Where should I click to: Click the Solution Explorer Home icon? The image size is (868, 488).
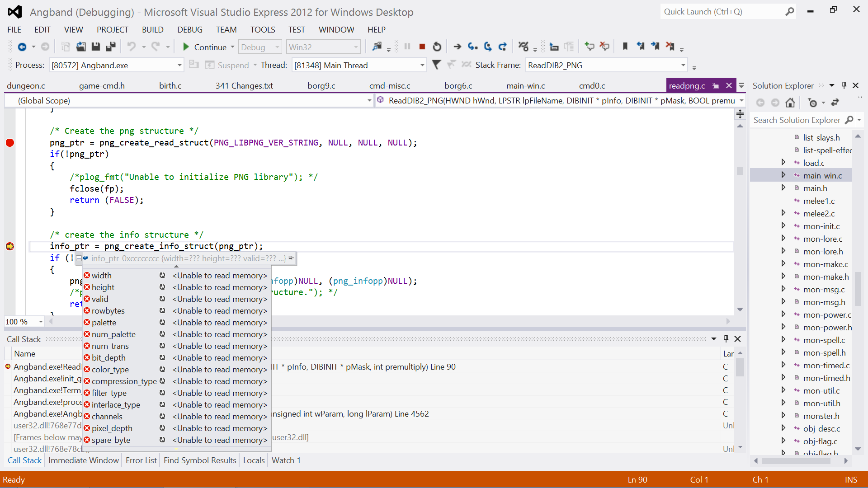790,103
